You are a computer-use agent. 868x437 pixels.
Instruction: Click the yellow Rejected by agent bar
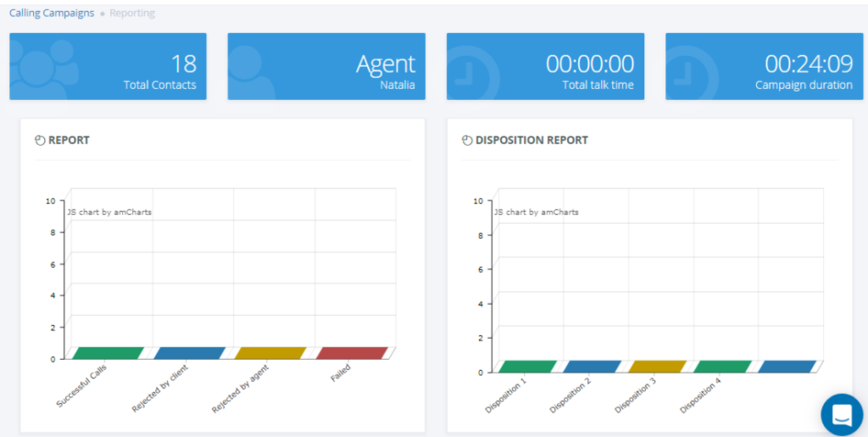click(270, 353)
